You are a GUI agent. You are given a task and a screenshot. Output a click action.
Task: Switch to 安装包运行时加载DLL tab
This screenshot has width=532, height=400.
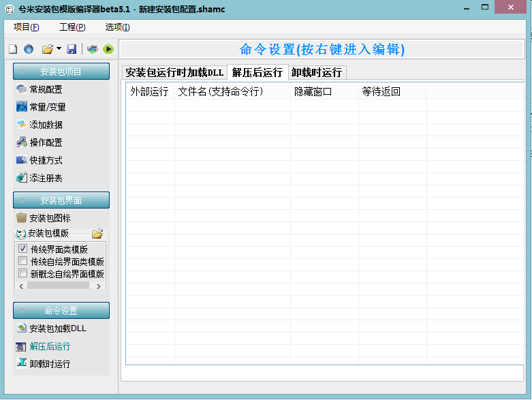tap(174, 72)
